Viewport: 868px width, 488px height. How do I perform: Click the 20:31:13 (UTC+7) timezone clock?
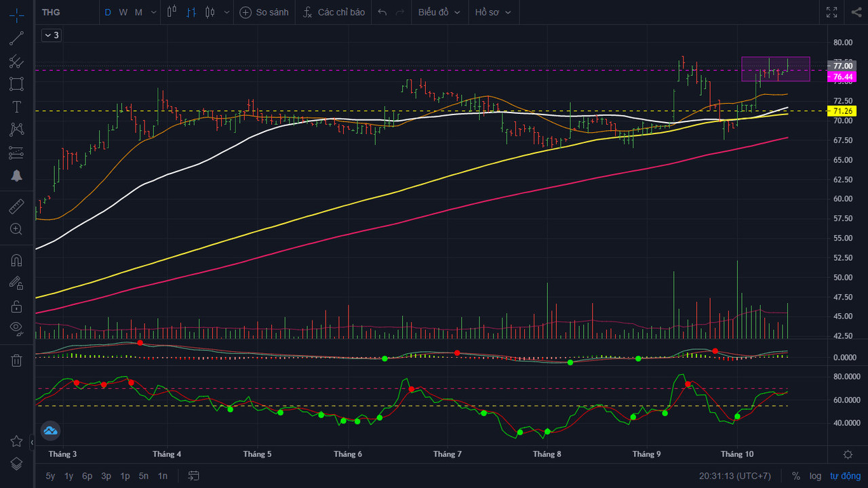(735, 476)
